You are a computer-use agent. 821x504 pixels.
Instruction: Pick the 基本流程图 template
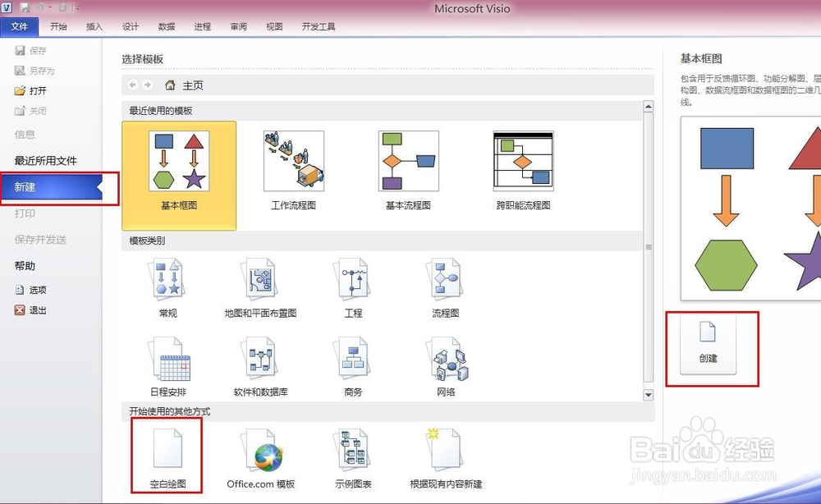tap(408, 171)
